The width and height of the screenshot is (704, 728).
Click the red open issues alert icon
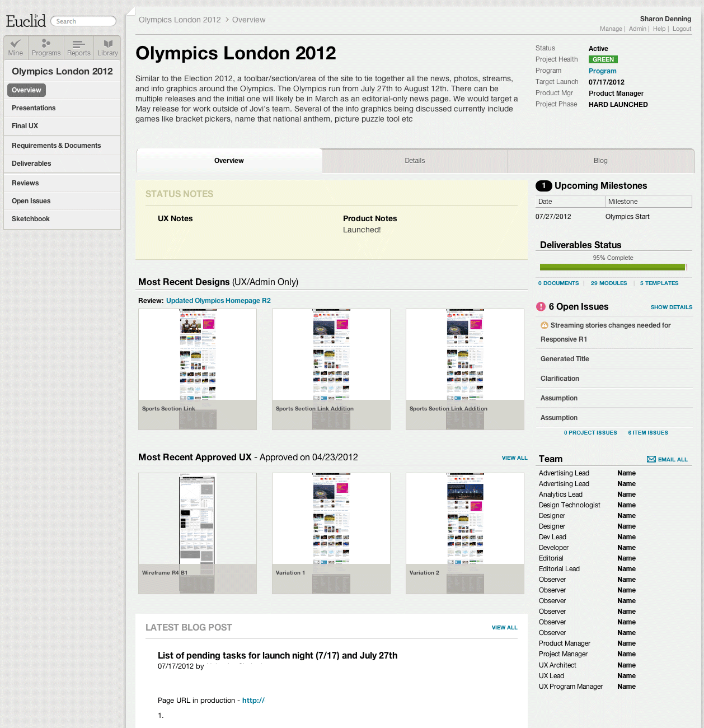541,306
